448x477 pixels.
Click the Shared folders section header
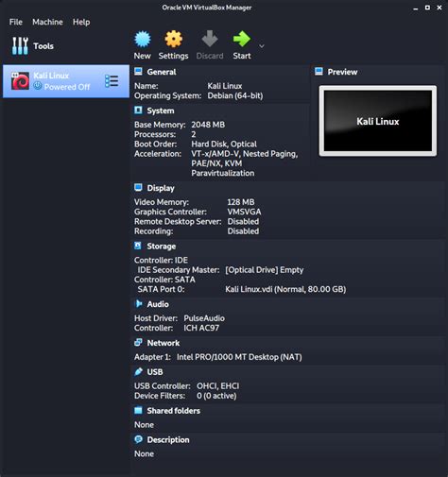(174, 411)
